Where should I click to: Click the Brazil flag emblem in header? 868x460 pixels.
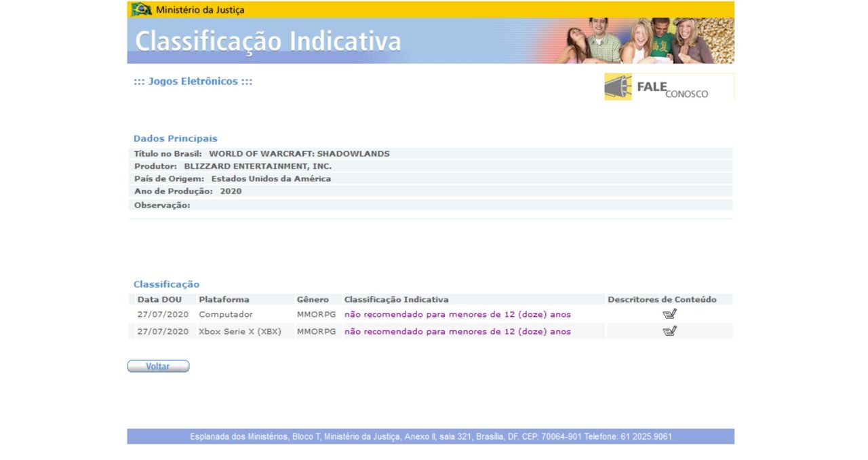(142, 9)
